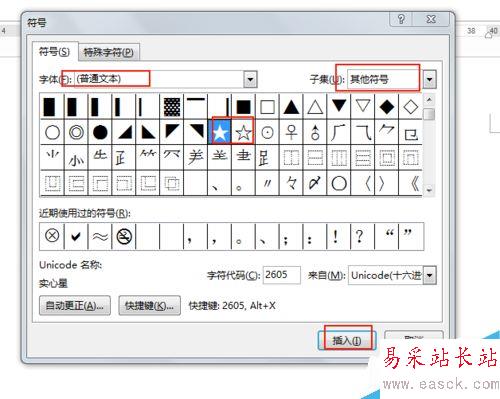Open the subset (子集) dropdown arrow
Screen dimensions: 500x399
click(430, 79)
